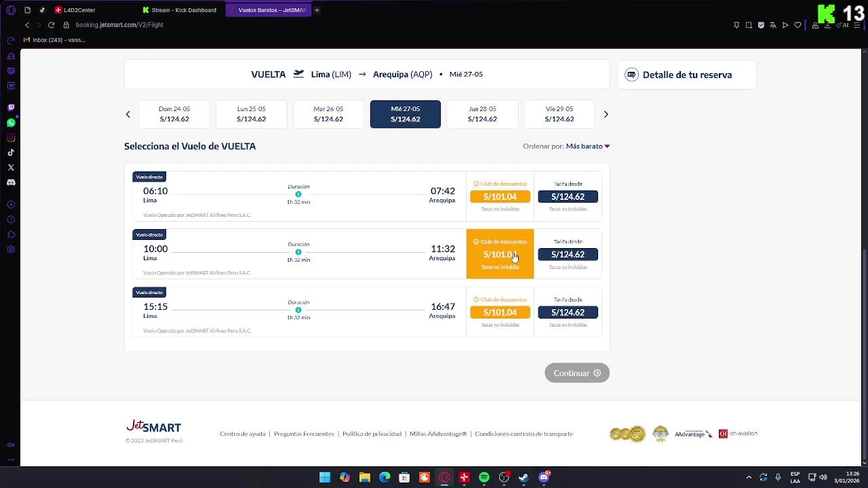868x488 pixels.
Task: Click the JetSMART footer logo
Action: [x=154, y=426]
